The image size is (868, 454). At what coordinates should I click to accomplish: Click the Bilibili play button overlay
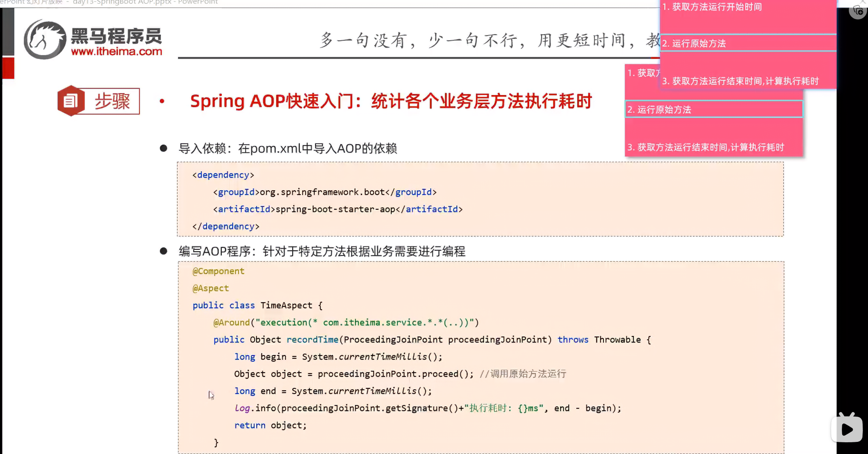pyautogui.click(x=847, y=429)
